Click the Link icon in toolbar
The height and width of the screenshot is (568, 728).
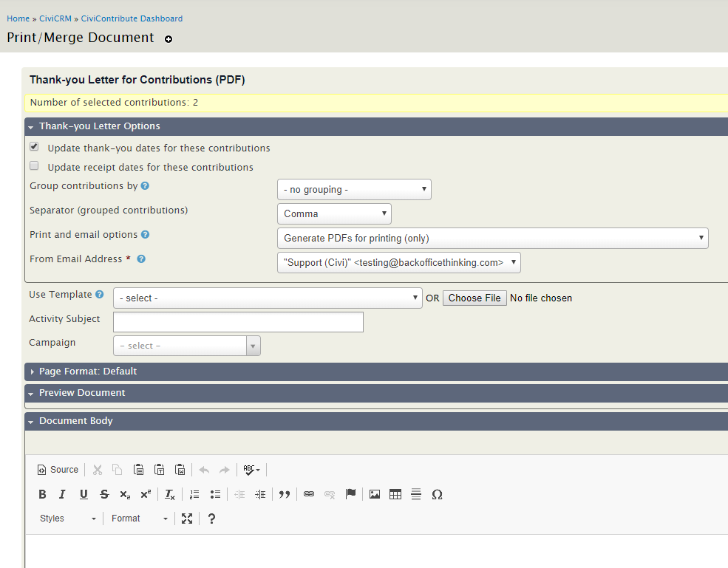click(309, 495)
